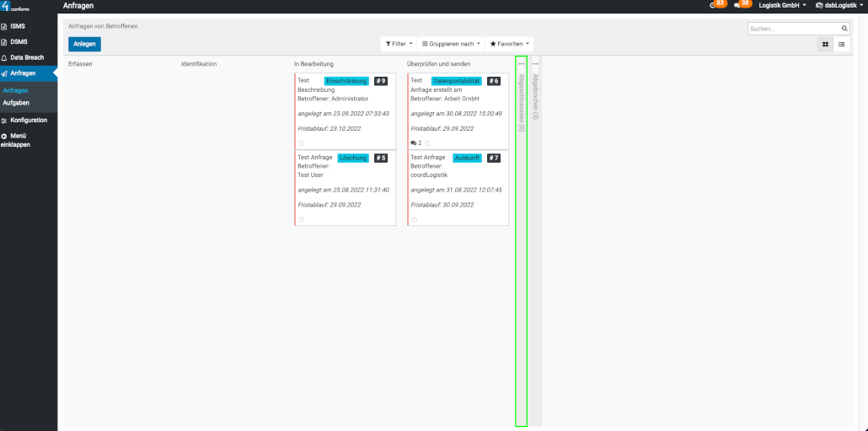Click into the Suchen search field
The image size is (868, 431).
[792, 28]
